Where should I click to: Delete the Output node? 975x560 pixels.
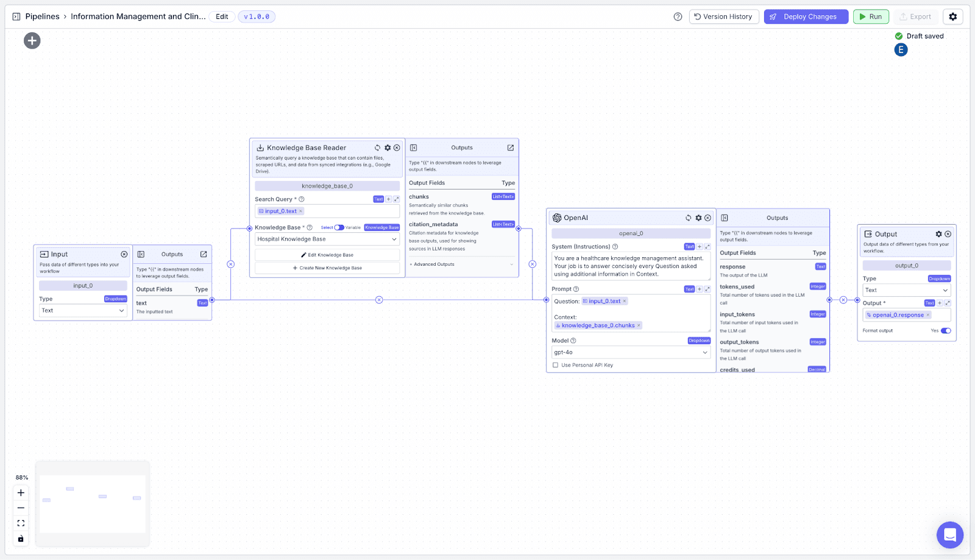pyautogui.click(x=948, y=234)
